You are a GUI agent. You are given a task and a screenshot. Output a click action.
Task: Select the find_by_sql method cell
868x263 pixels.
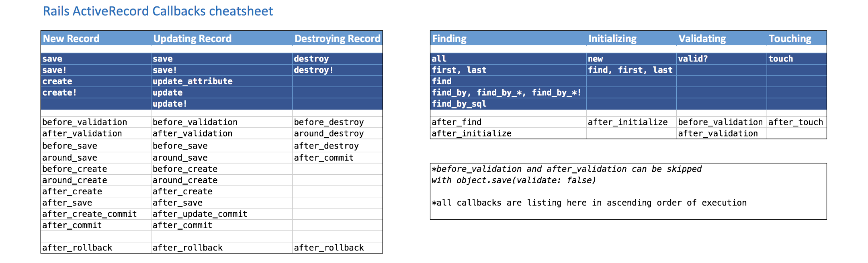(508, 104)
